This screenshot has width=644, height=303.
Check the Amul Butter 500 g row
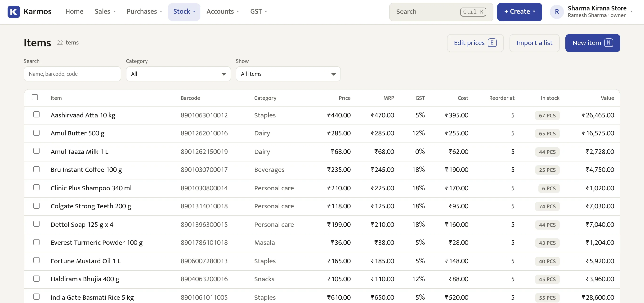(x=36, y=133)
